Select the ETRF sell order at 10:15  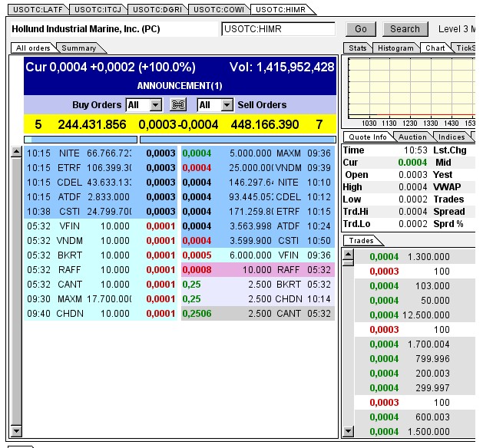tap(258, 212)
